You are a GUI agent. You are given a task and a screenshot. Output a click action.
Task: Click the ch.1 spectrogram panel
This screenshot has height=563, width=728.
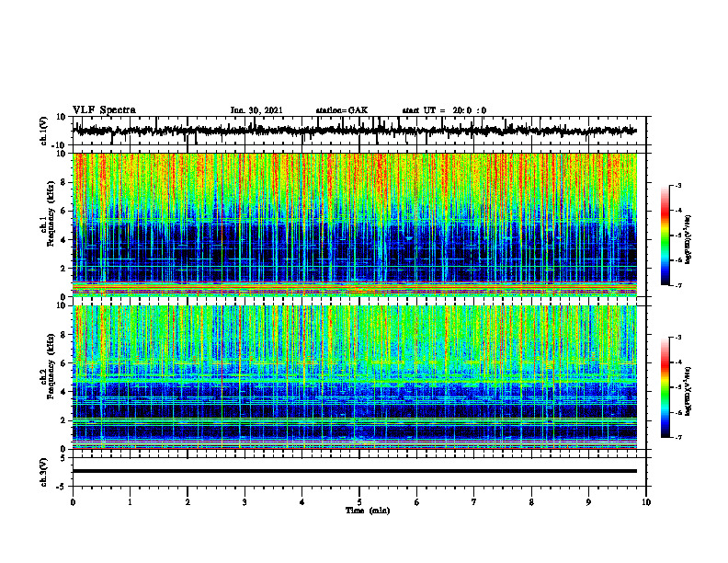click(355, 224)
